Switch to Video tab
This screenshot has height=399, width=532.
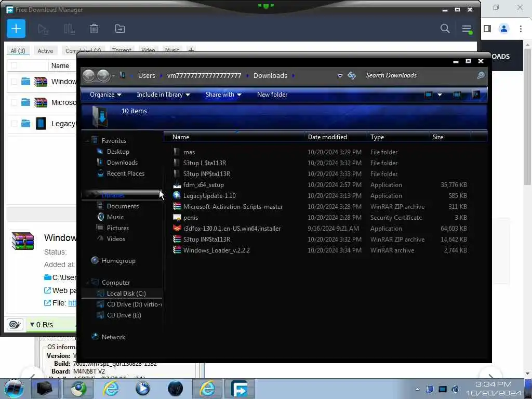tap(148, 50)
